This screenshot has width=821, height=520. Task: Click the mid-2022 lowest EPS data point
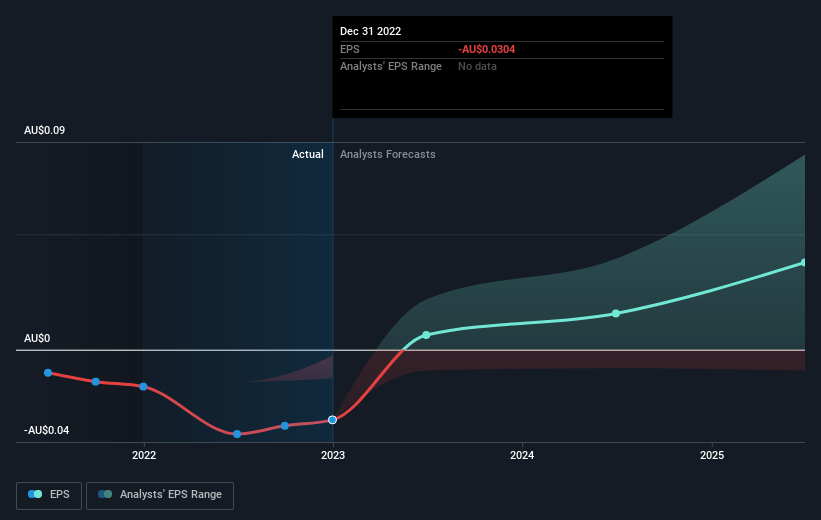(237, 434)
